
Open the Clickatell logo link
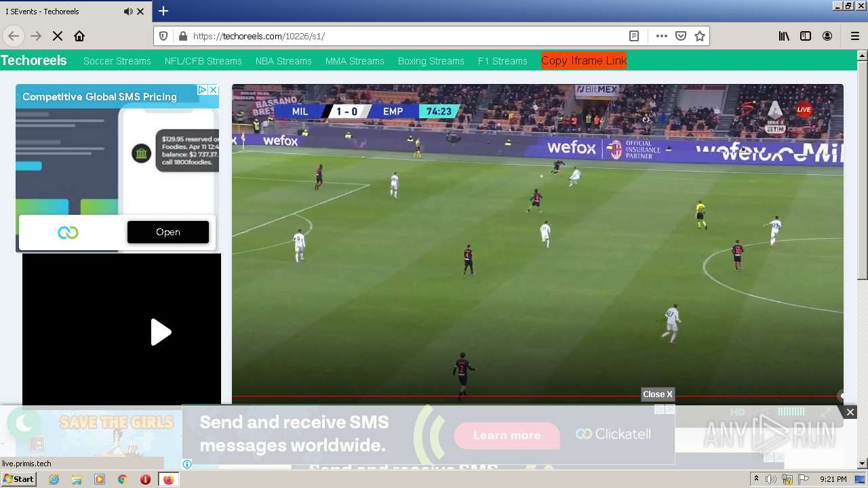613,434
